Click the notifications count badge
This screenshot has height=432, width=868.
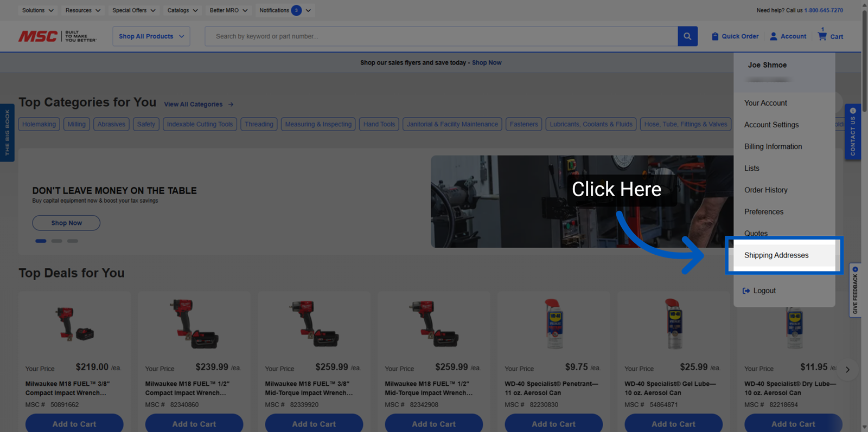click(296, 10)
